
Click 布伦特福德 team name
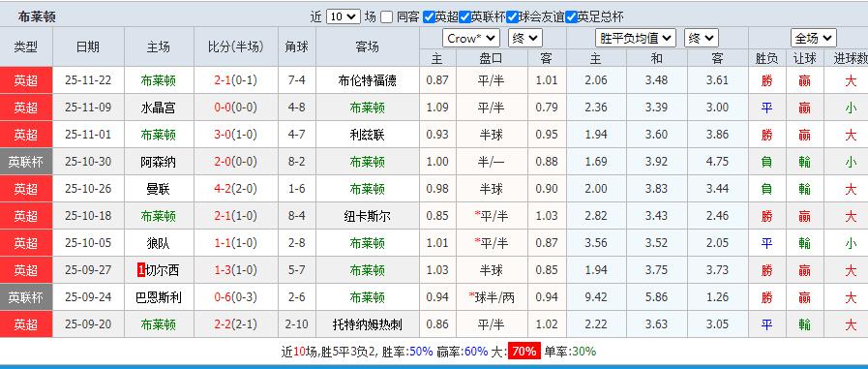click(x=367, y=80)
